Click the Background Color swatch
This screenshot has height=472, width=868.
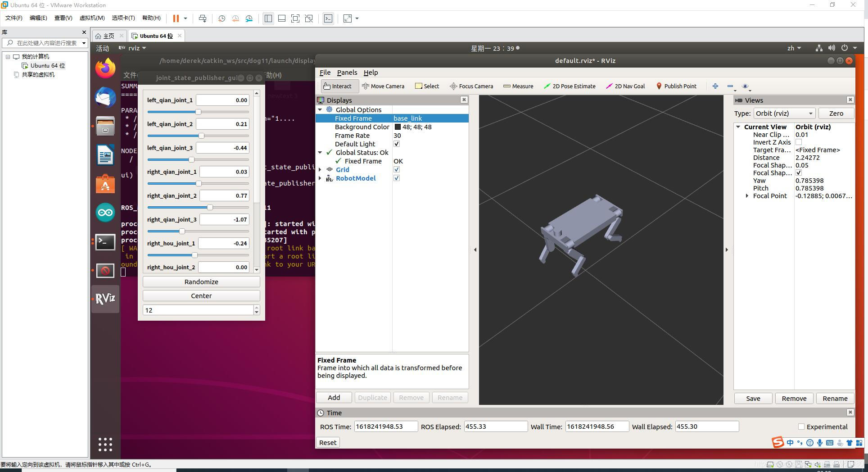tap(398, 127)
